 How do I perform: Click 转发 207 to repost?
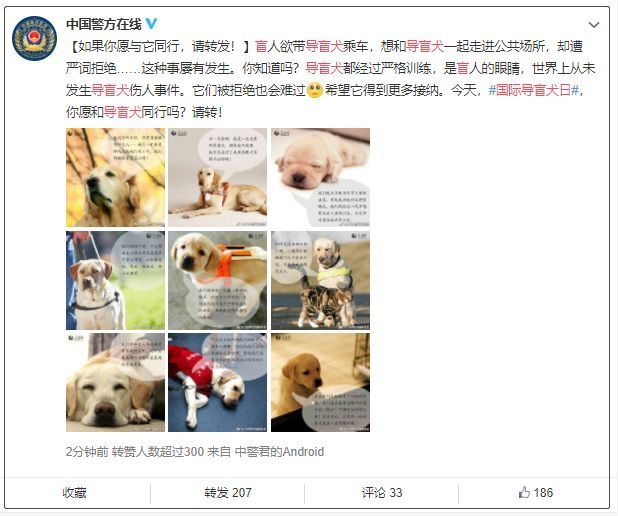(228, 493)
